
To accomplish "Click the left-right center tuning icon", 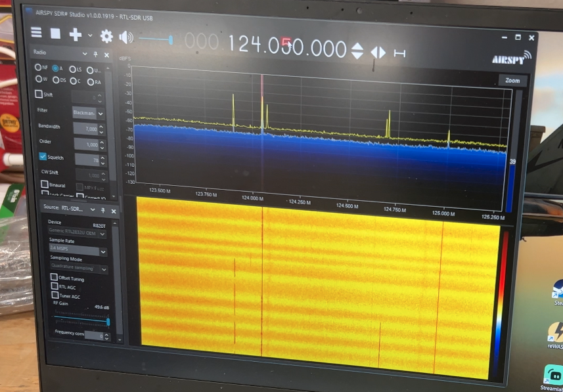I will point(378,53).
